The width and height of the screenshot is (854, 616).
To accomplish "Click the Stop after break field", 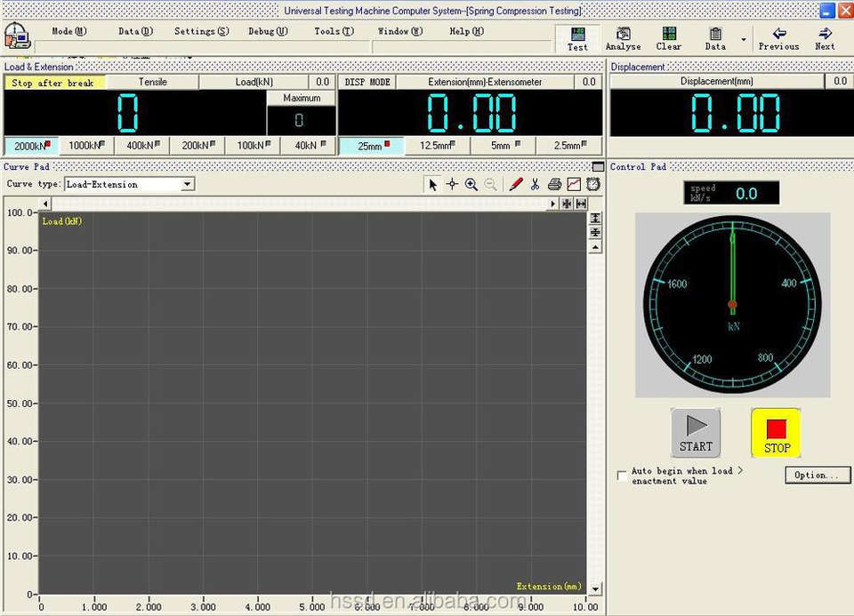I will (54, 82).
